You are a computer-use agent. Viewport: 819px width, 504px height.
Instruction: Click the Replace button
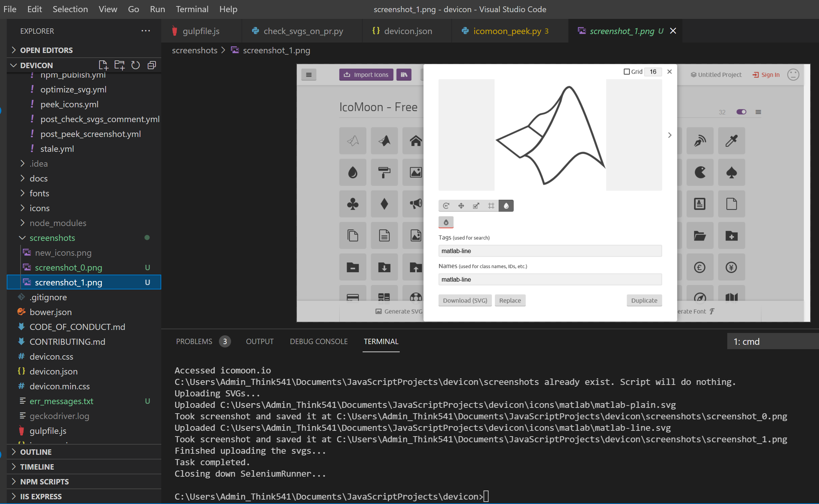click(510, 300)
